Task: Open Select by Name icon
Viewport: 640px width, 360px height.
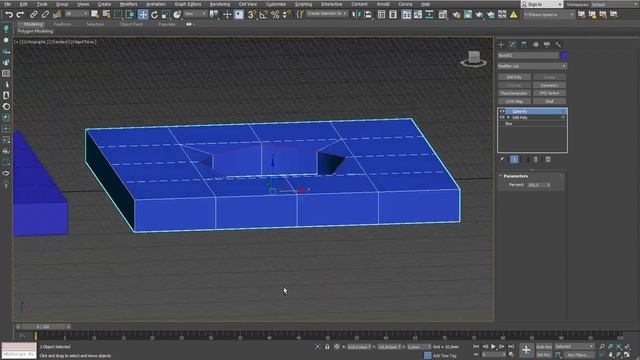Action: pyautogui.click(x=107, y=15)
